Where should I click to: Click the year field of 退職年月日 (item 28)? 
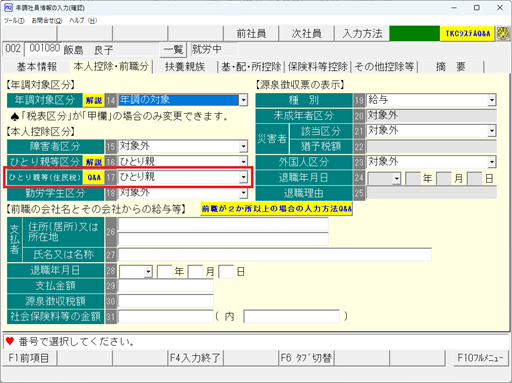point(164,272)
